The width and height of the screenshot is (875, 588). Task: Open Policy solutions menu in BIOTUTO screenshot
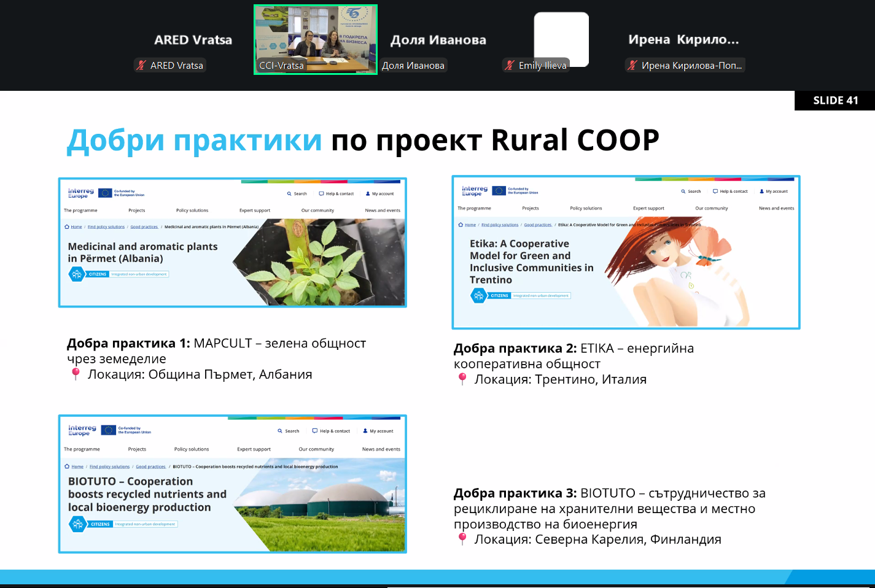192,449
